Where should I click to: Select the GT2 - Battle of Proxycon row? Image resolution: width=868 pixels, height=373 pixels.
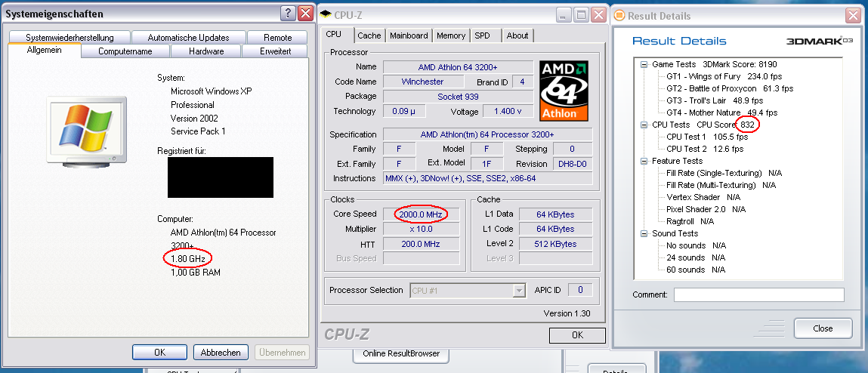(x=730, y=88)
